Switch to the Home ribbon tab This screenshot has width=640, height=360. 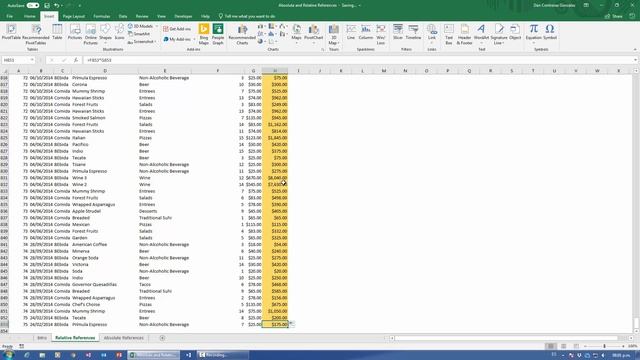tap(29, 16)
